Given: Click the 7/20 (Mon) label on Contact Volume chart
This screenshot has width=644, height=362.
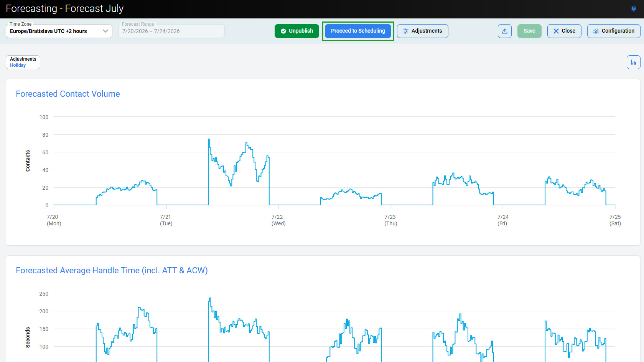Looking at the screenshot, I should coord(54,220).
